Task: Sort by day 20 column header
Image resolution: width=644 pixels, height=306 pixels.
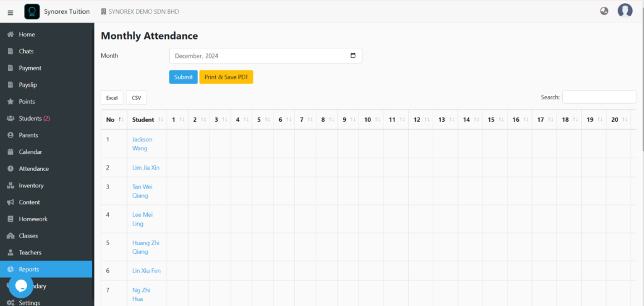Action: click(619, 120)
